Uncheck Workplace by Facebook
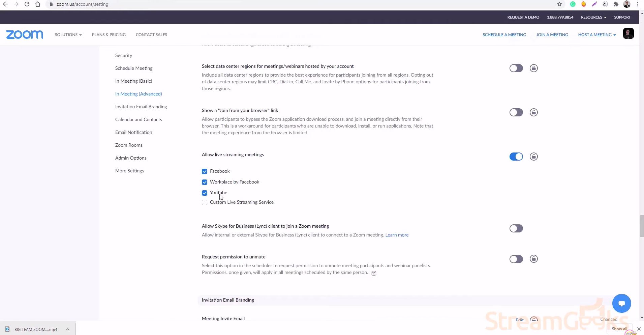The image size is (644, 335). pyautogui.click(x=205, y=182)
